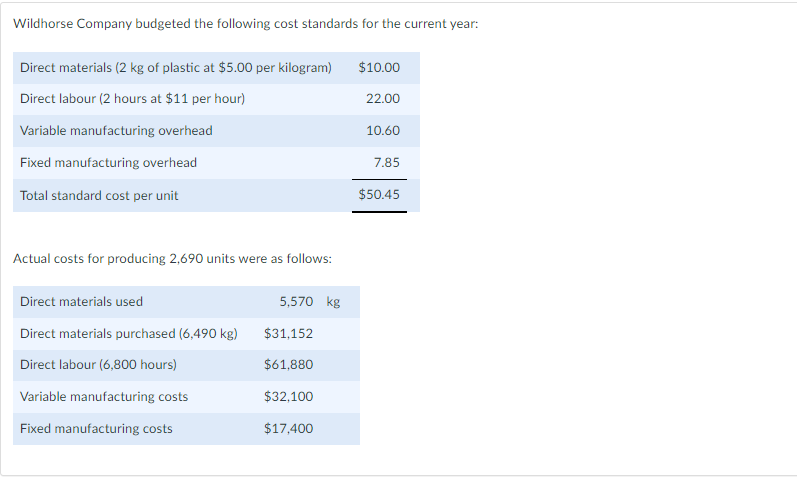Viewport: 797px width, 477px height.
Task: Click Direct materials purchased (6,490 kg) label
Action: 129,334
